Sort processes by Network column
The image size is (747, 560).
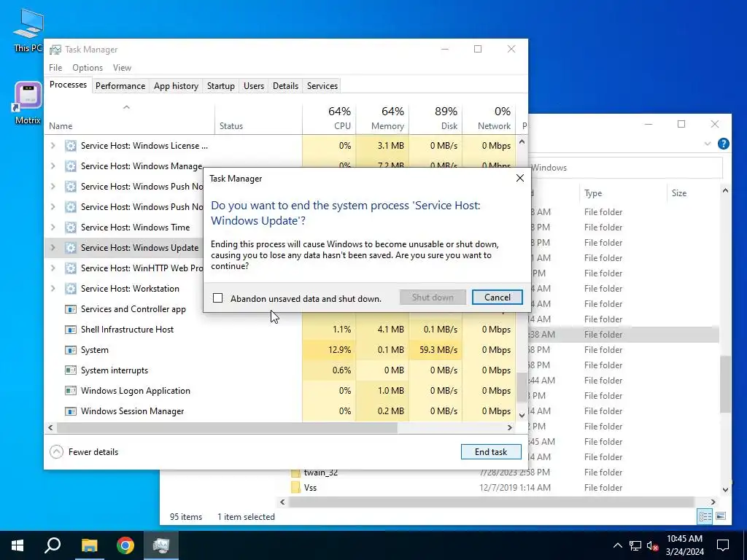point(489,118)
